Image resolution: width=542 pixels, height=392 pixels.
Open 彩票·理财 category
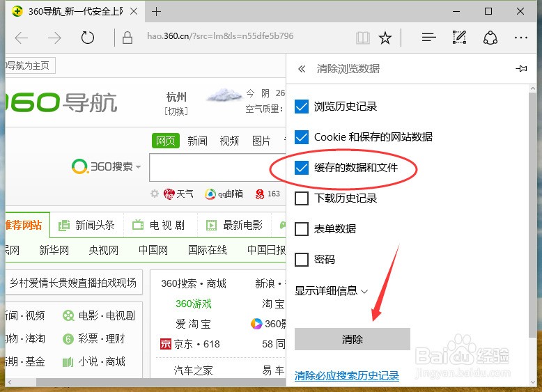click(x=93, y=339)
